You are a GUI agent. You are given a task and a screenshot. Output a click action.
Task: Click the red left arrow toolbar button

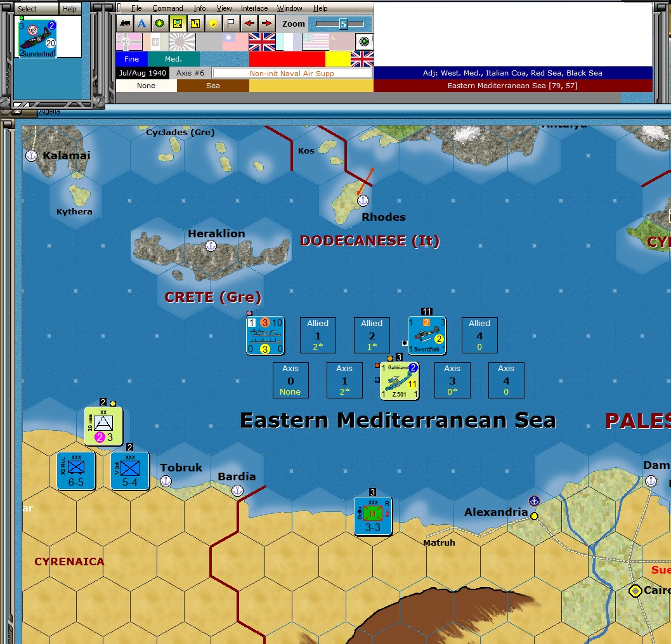[x=249, y=23]
